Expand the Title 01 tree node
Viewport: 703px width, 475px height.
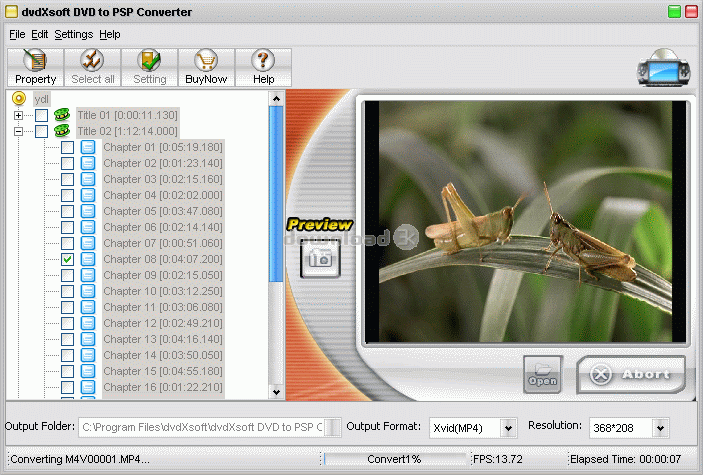pyautogui.click(x=18, y=115)
